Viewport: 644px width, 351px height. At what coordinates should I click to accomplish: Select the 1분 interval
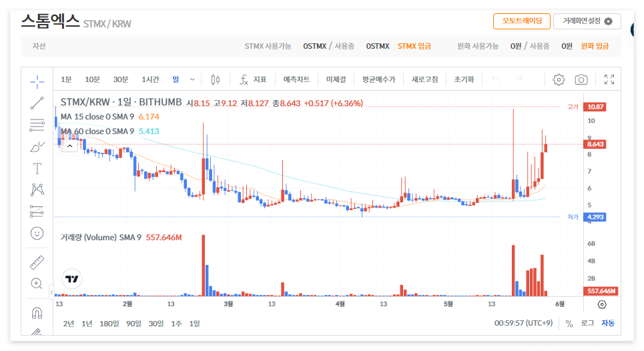(66, 79)
